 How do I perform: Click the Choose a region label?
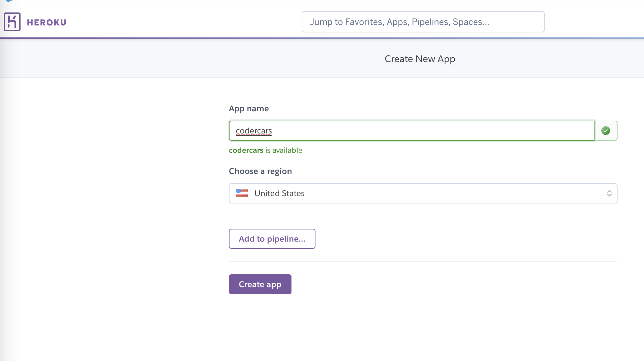[x=260, y=171]
